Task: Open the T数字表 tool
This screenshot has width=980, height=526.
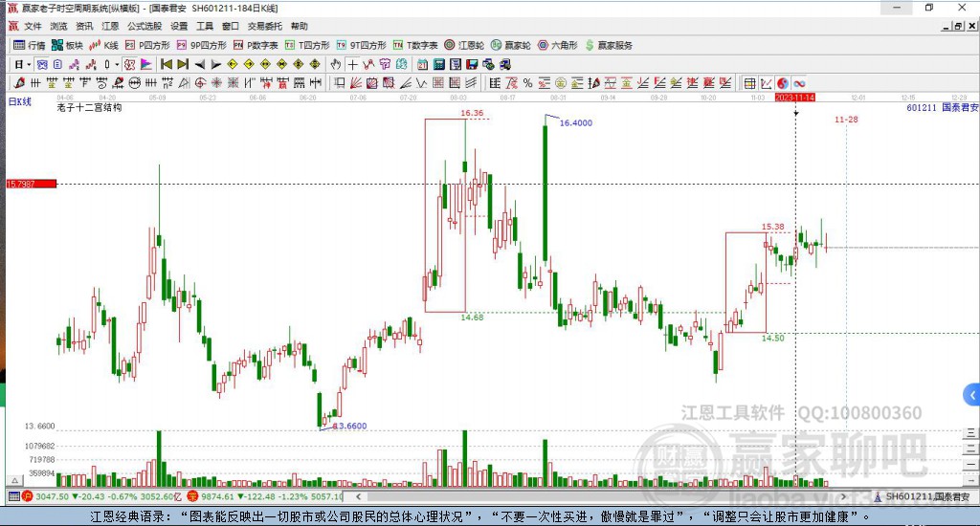Action: click(x=415, y=45)
